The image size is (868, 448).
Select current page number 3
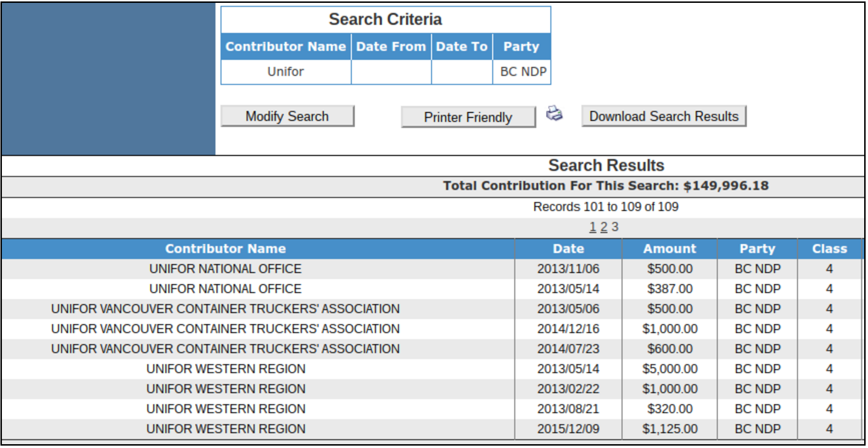(x=615, y=227)
